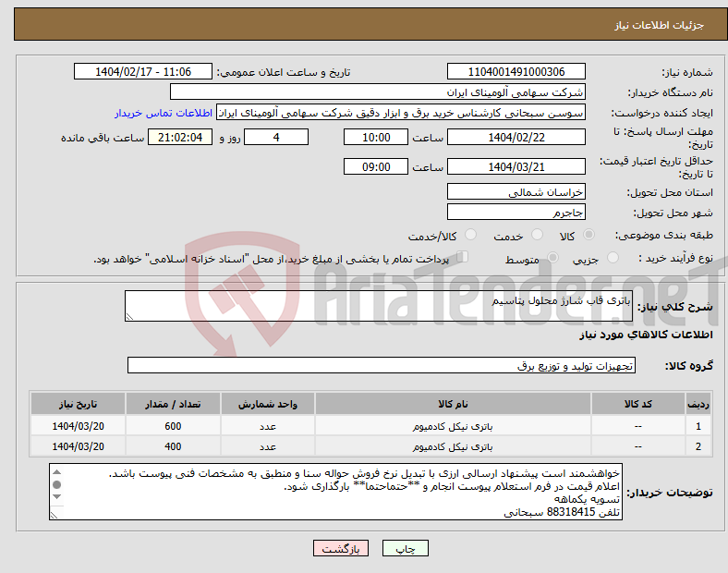728x573 pixels.
Task: Click the واحد شمارش column header
Action: tap(267, 404)
